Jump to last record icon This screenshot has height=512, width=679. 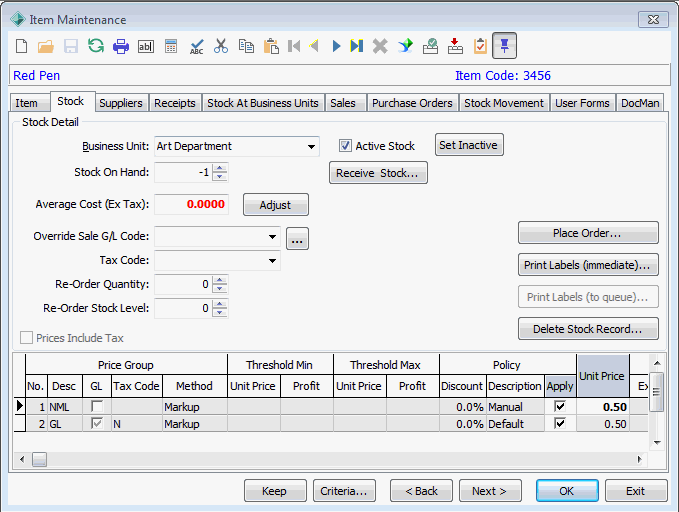357,46
